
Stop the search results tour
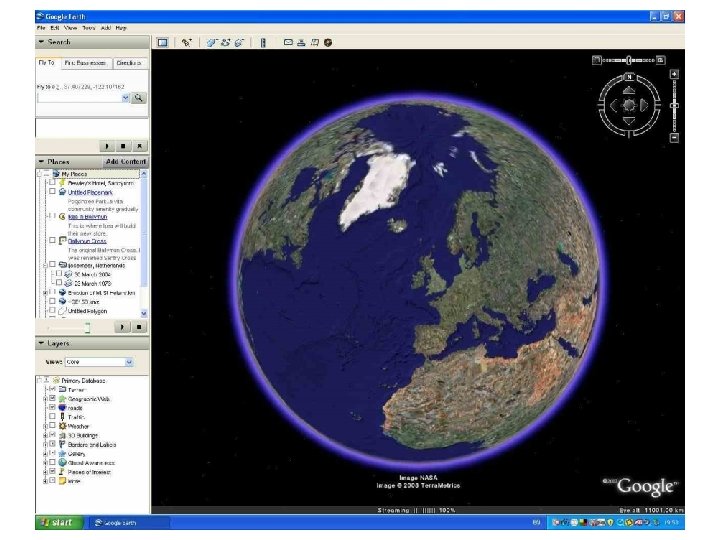coord(123,146)
